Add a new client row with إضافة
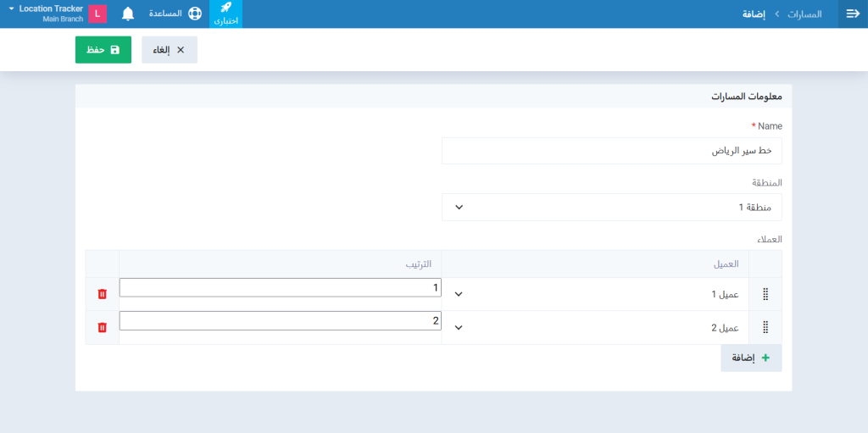The height and width of the screenshot is (433, 868). [751, 358]
